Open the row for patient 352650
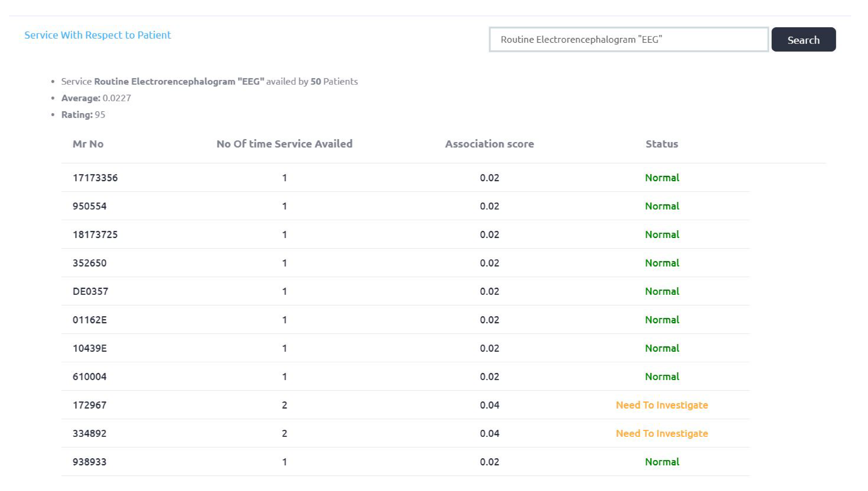This screenshot has width=868, height=491. point(90,263)
